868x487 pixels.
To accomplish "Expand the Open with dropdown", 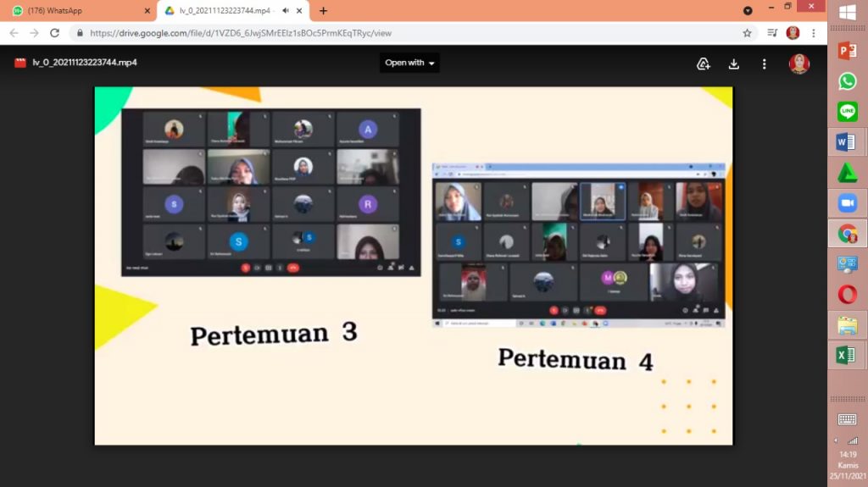I will (x=409, y=63).
